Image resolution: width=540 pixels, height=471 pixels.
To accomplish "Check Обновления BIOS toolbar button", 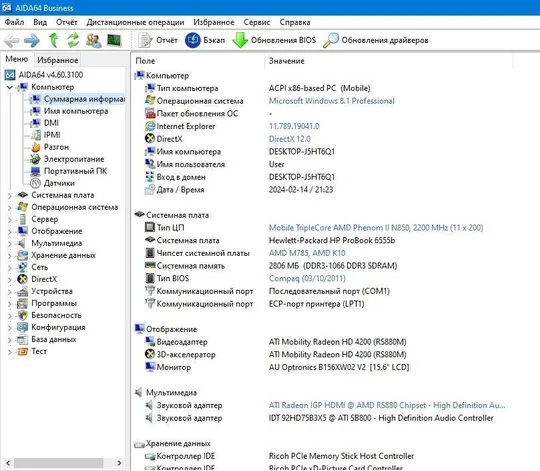I will tap(274, 40).
